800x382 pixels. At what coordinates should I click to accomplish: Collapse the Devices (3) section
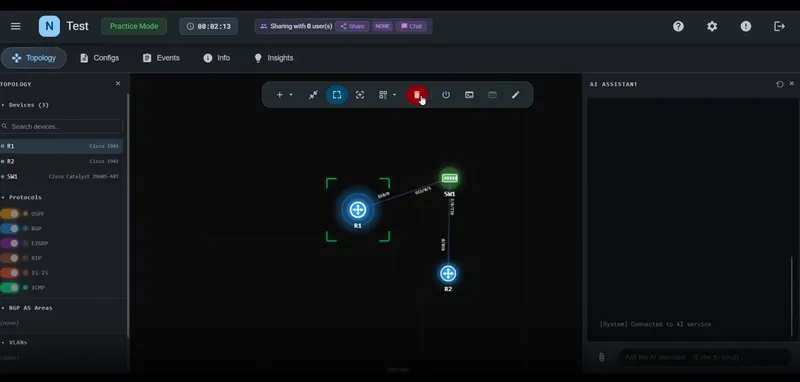(25, 105)
